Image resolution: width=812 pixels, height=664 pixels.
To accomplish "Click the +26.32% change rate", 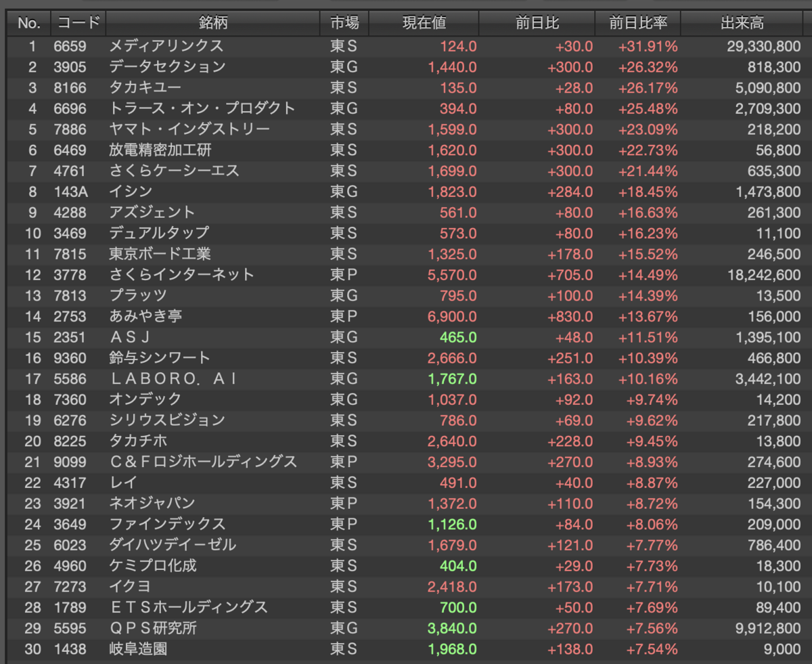I will click(648, 68).
